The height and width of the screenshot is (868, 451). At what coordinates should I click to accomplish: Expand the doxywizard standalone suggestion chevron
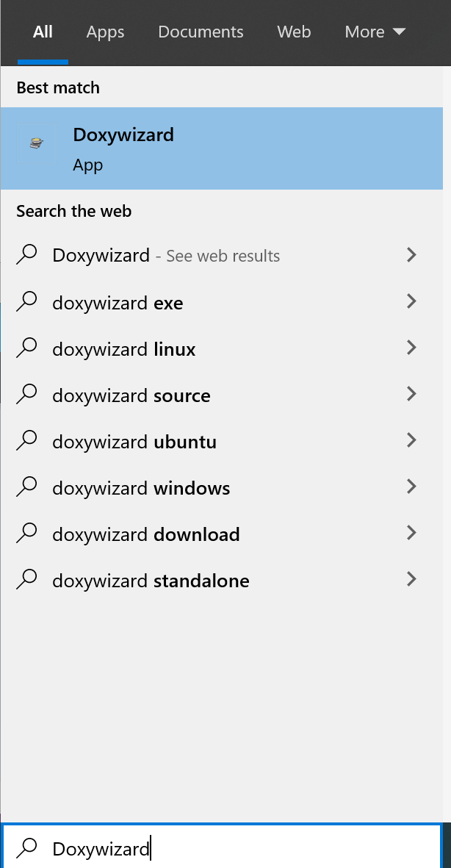pyautogui.click(x=411, y=579)
